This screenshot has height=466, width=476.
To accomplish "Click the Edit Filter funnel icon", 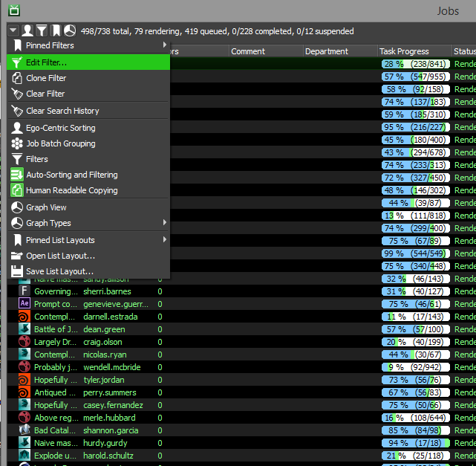I will pyautogui.click(x=16, y=62).
